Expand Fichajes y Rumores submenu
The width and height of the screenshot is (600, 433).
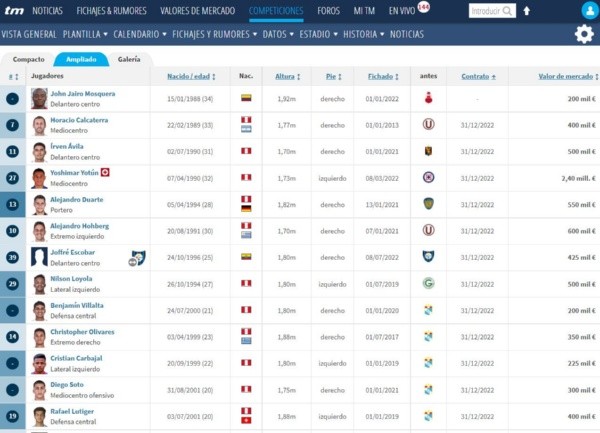click(x=214, y=34)
